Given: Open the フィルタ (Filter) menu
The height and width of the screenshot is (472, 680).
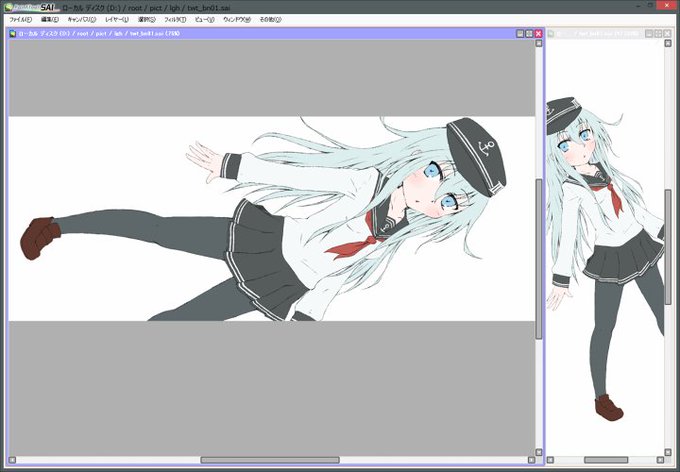Looking at the screenshot, I should tap(175, 20).
